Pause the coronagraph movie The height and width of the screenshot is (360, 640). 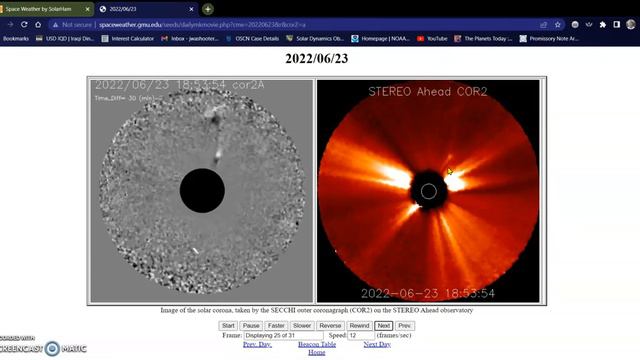pyautogui.click(x=251, y=326)
